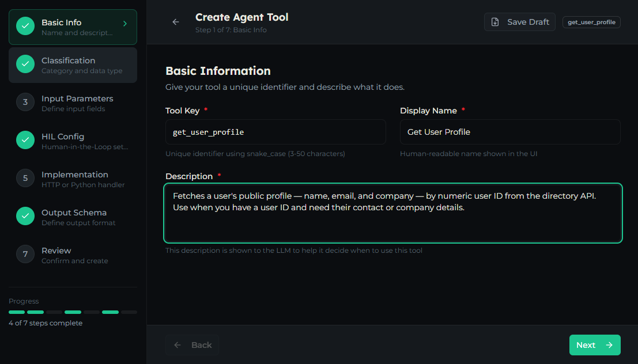Click 'Define output format' subtitle
The height and width of the screenshot is (364, 638).
click(x=78, y=223)
